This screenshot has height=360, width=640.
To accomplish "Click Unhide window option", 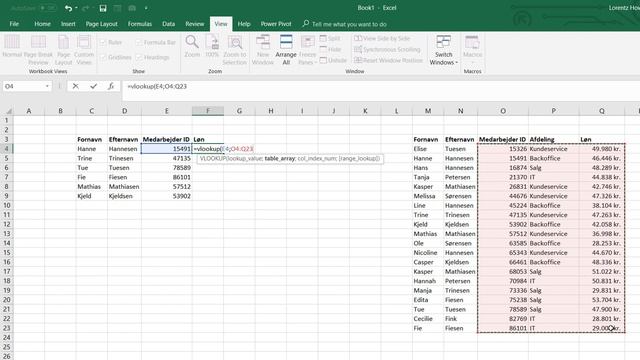I will point(333,60).
